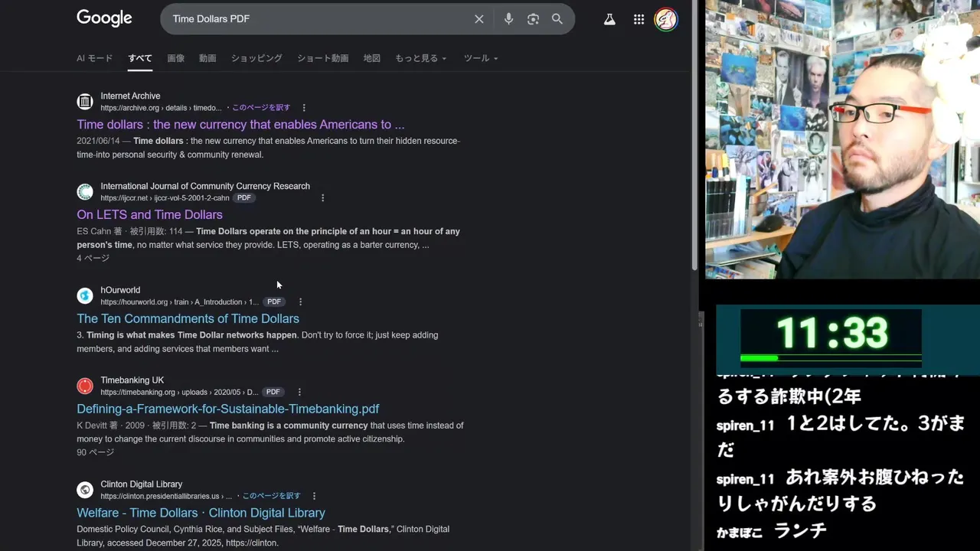Open Time dollars Internet Archive result

pos(240,125)
